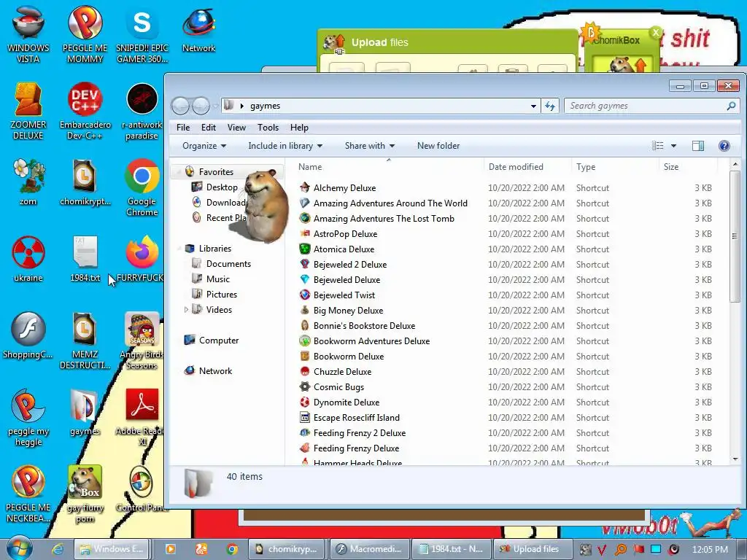Select chomikrypt... clock desktop icon
Image resolution: width=747 pixels, height=560 pixels.
tap(85, 182)
